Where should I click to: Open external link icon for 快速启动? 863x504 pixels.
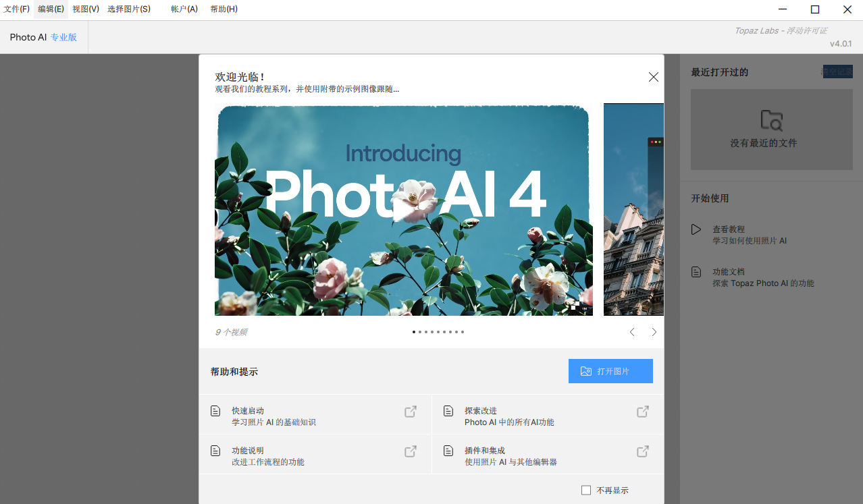pyautogui.click(x=410, y=412)
